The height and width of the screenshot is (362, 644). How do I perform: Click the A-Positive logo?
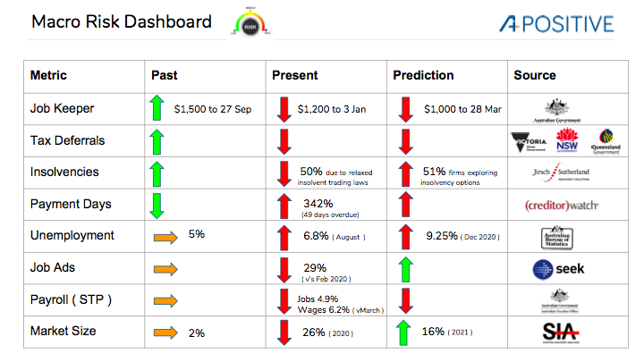568,22
